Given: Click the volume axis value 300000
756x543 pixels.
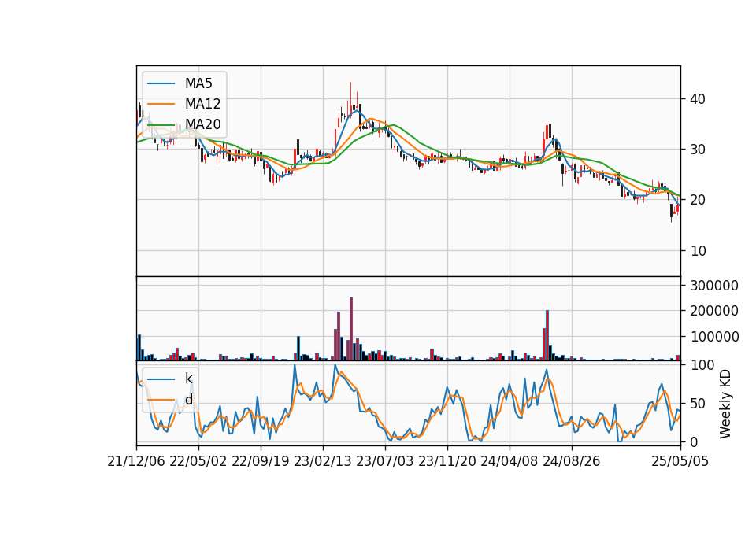Looking at the screenshot, I should [x=714, y=286].
